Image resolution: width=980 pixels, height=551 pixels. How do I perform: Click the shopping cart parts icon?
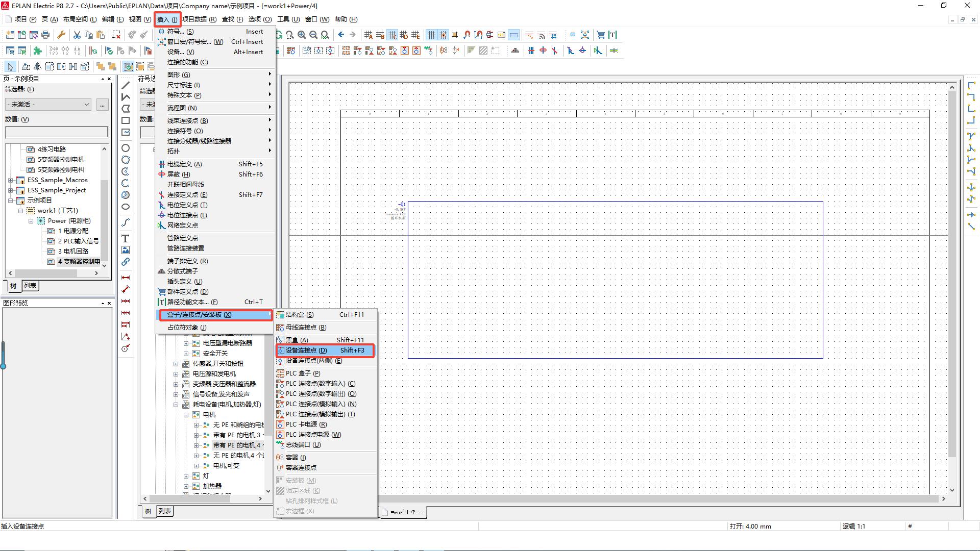[x=601, y=35]
